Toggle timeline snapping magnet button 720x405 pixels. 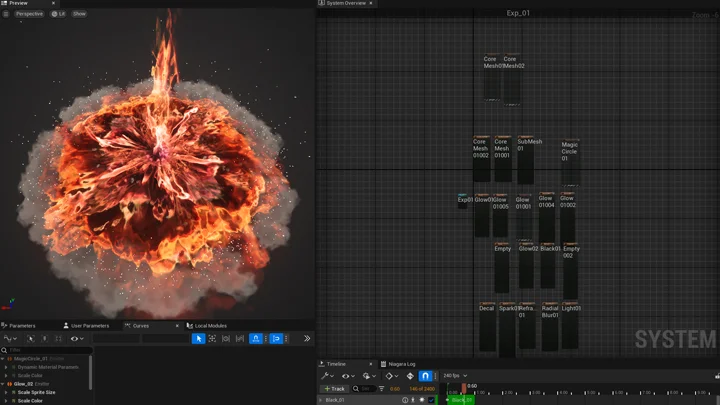(425, 376)
